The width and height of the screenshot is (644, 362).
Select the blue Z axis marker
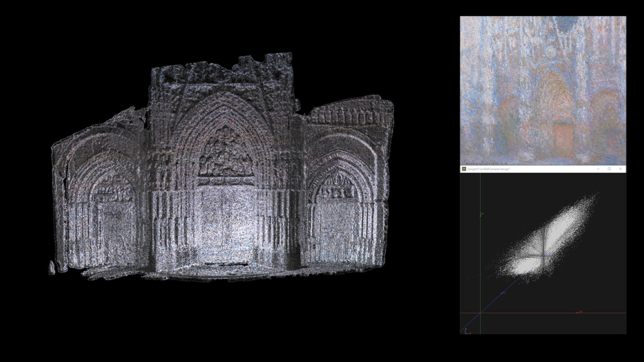pyautogui.click(x=504, y=292)
